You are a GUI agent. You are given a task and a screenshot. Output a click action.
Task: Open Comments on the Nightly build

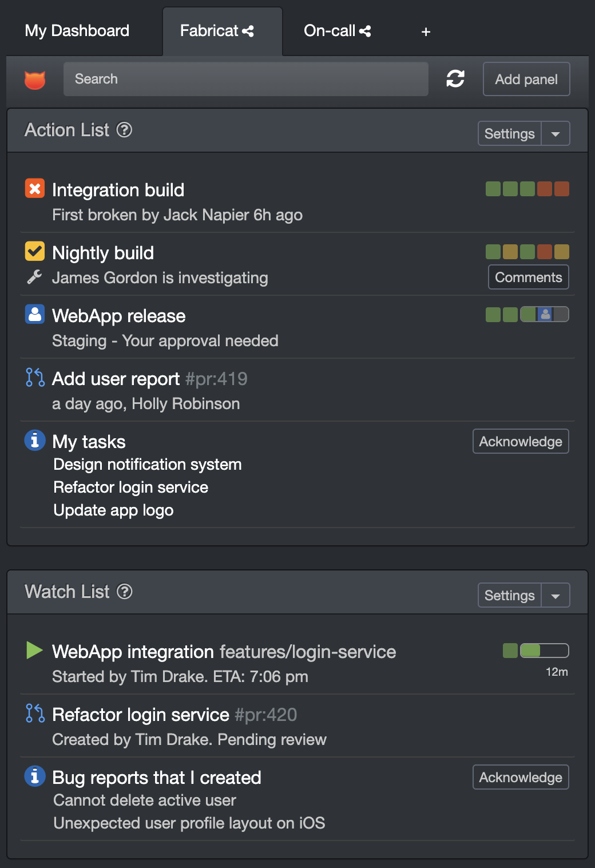tap(528, 277)
